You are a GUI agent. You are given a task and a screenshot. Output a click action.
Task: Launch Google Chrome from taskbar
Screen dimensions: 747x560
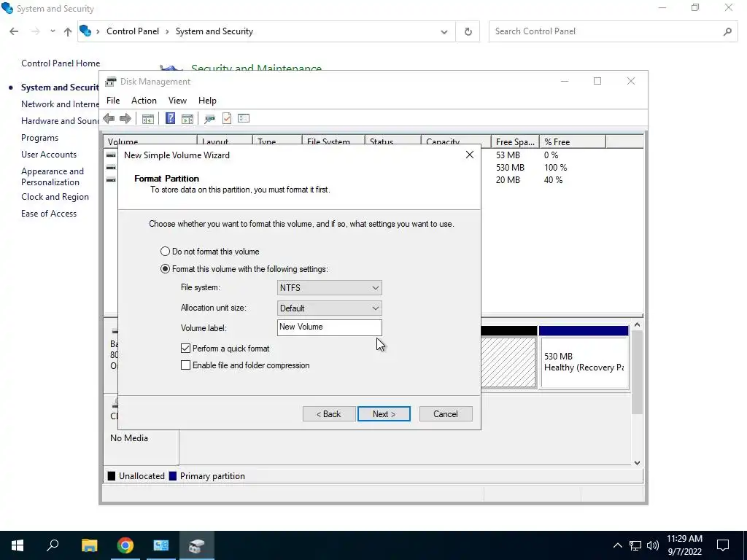[125, 545]
